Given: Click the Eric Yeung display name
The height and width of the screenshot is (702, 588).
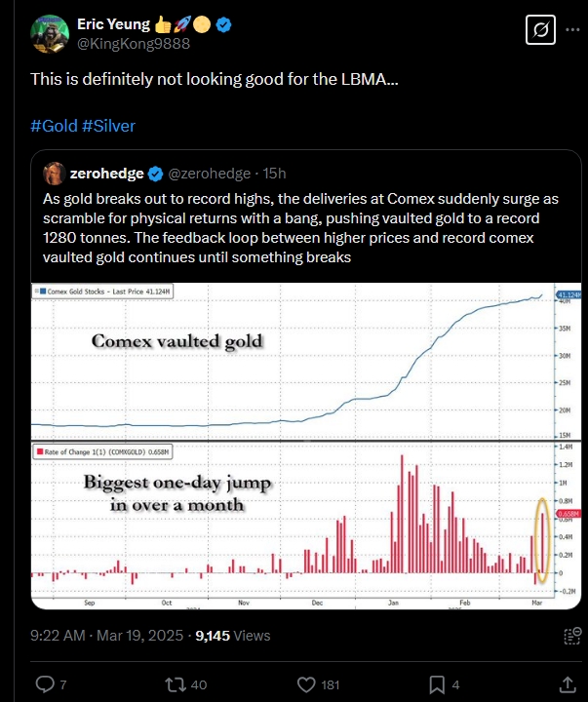Looking at the screenshot, I should (115, 24).
